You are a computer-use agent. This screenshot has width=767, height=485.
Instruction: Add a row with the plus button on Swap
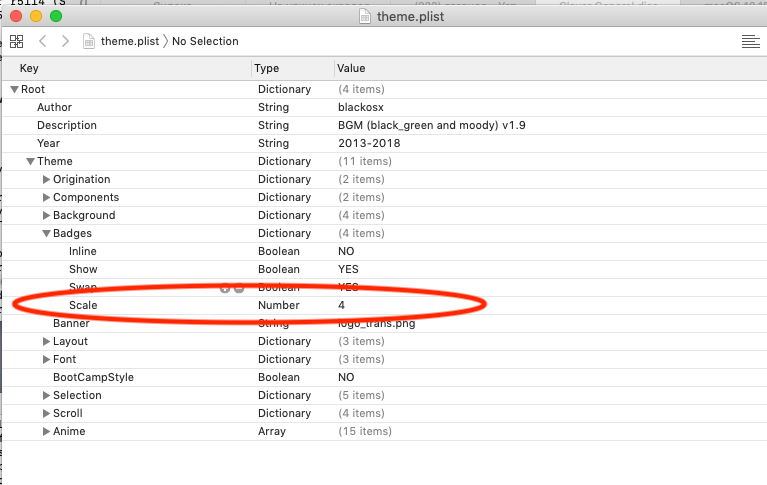click(x=225, y=288)
